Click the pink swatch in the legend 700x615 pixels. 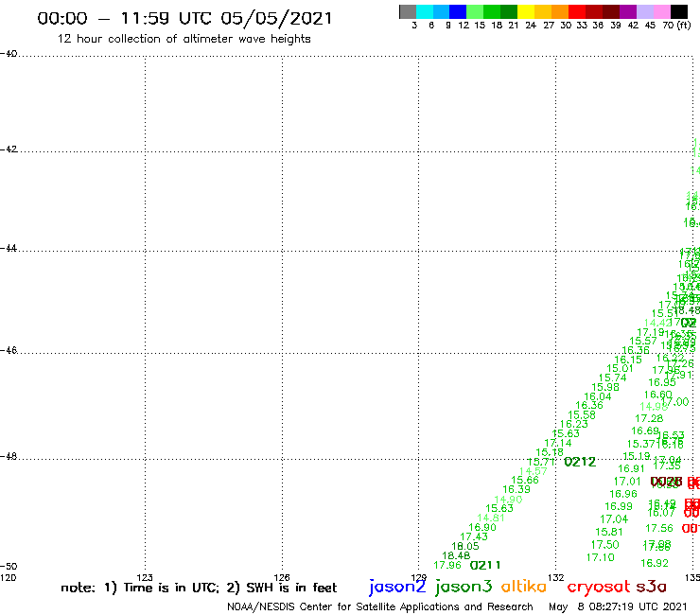pos(661,11)
